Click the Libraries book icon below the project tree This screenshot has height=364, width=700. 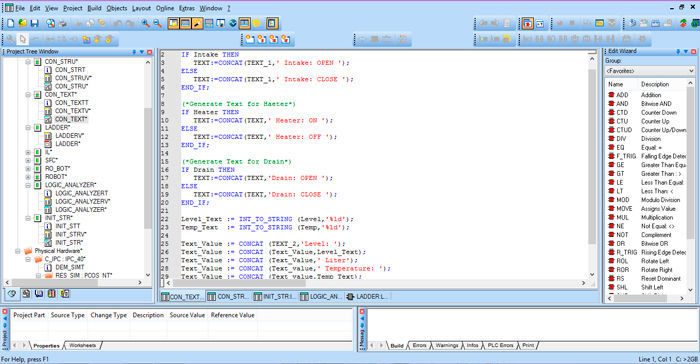coord(39,294)
